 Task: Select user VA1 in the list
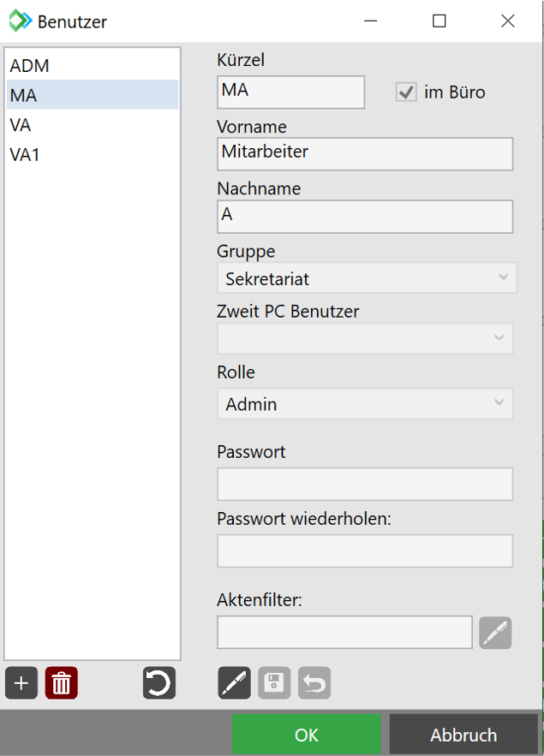pos(25,155)
